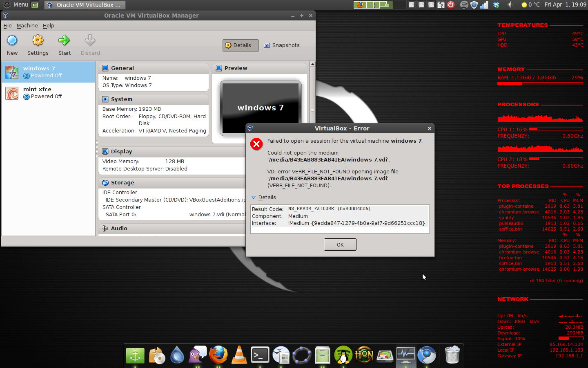Open the Machine menu
Viewport: 588px width, 368px height.
pyautogui.click(x=27, y=25)
